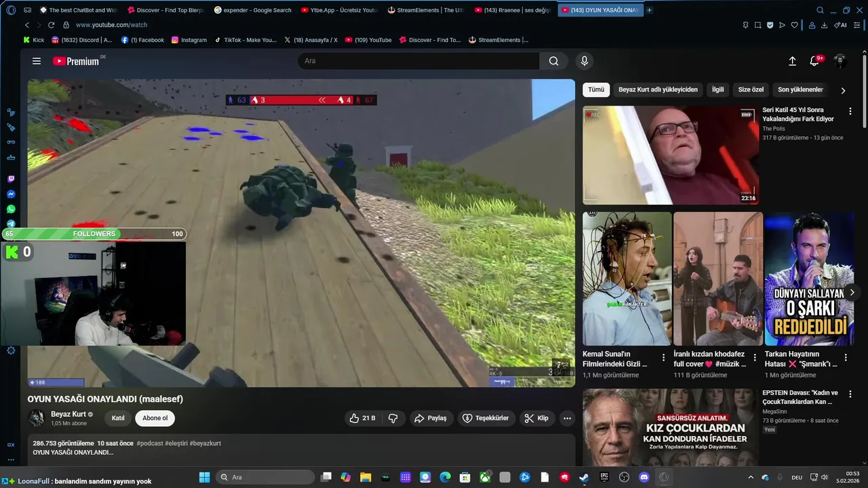This screenshot has width=868, height=488.
Task: Switch to the expender - Google Search tab
Action: [x=252, y=10]
